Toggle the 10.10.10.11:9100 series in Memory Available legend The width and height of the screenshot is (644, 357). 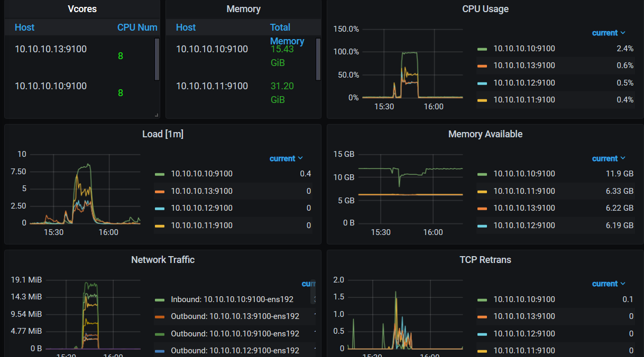524,191
